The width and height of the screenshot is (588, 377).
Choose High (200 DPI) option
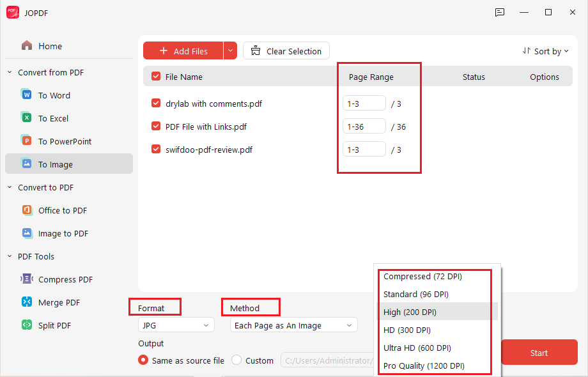pos(437,312)
